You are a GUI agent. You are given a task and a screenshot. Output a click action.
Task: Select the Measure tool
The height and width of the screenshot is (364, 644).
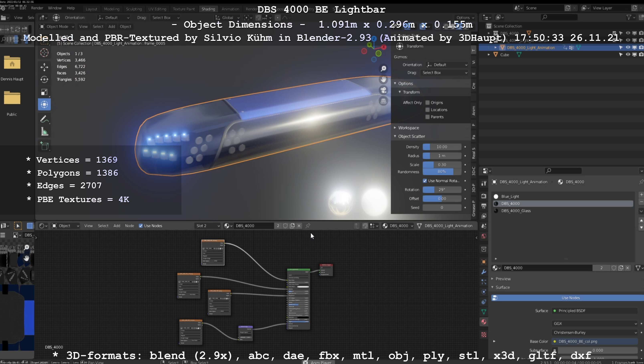(44, 132)
